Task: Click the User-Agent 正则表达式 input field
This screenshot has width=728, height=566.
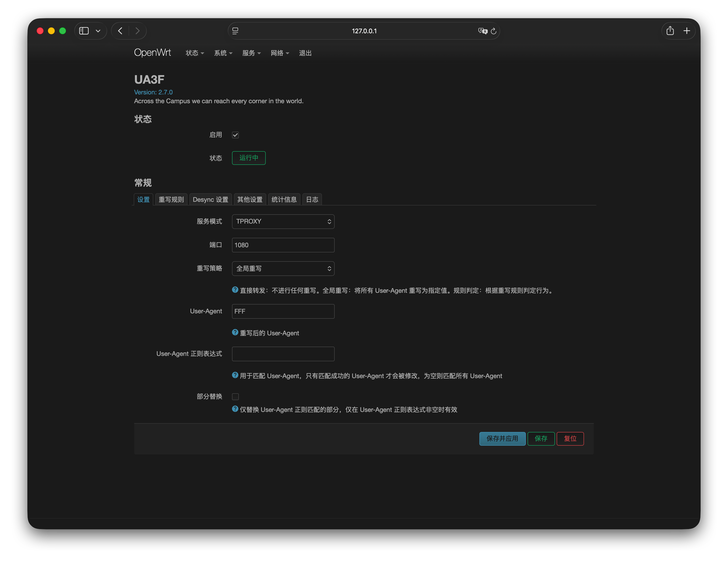Action: pyautogui.click(x=283, y=354)
